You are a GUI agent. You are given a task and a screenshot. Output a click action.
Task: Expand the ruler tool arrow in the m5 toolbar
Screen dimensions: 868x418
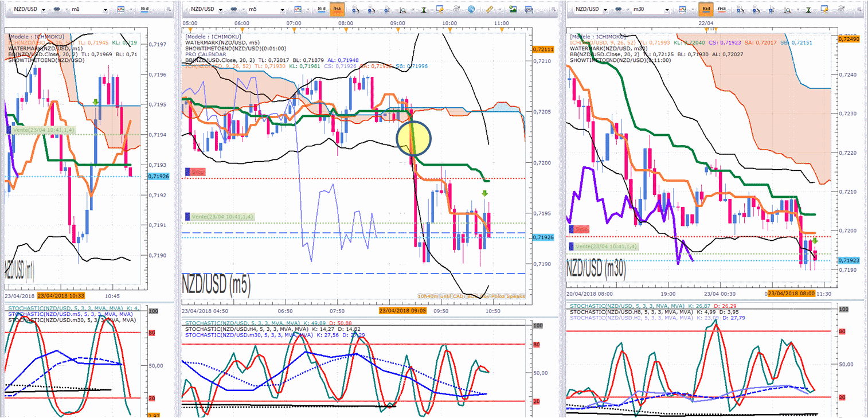(x=499, y=9)
